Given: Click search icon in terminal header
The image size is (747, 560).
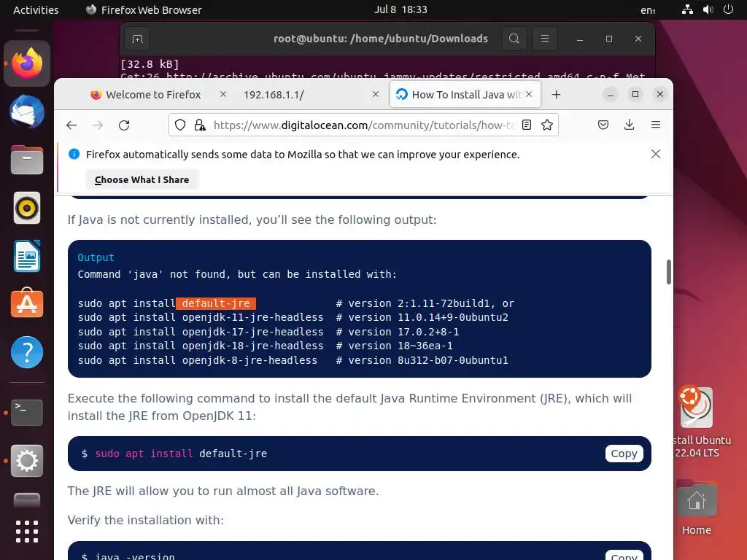Looking at the screenshot, I should (514, 39).
